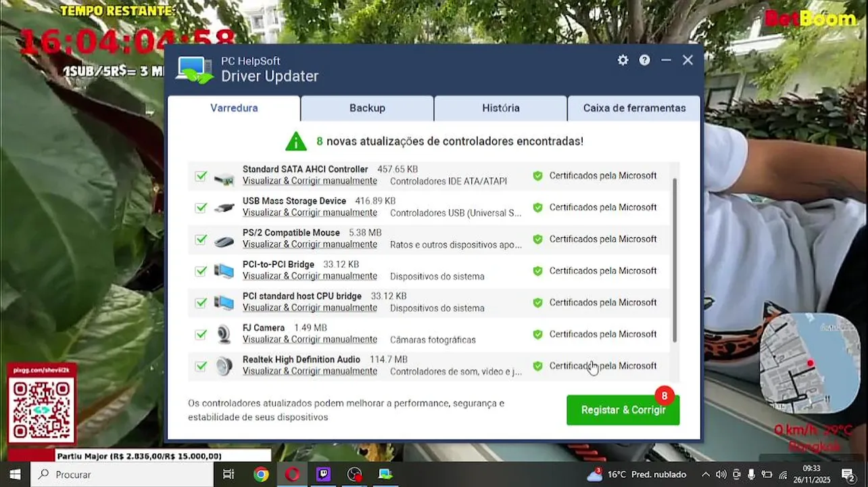Switch to the História tab

[x=501, y=108]
